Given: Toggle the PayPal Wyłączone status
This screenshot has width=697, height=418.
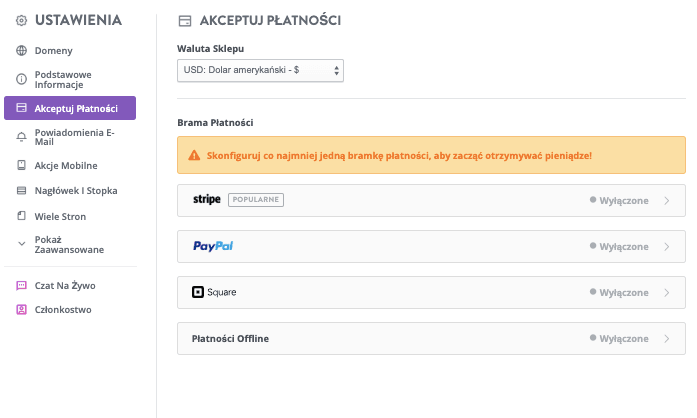Looking at the screenshot, I should pos(619,246).
